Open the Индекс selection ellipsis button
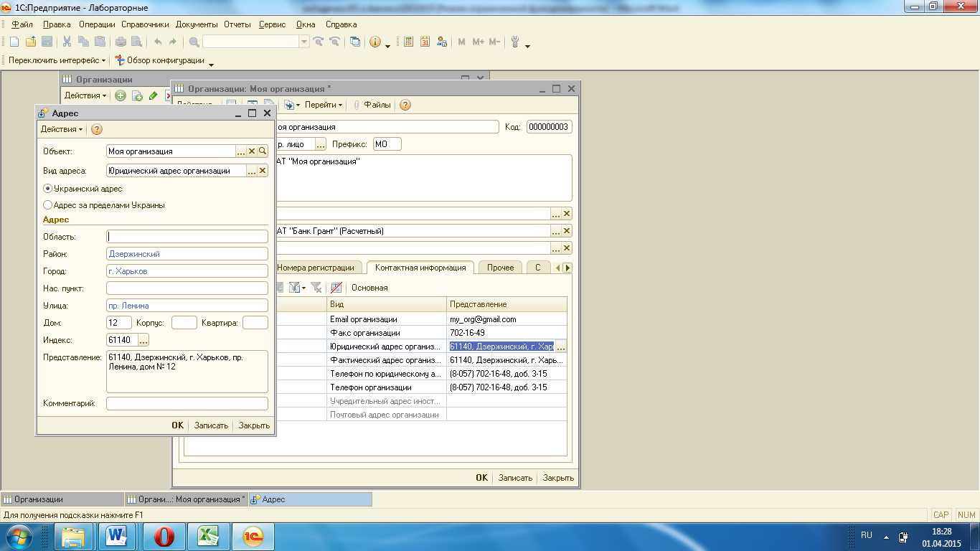This screenshot has width=980, height=551. tap(143, 339)
